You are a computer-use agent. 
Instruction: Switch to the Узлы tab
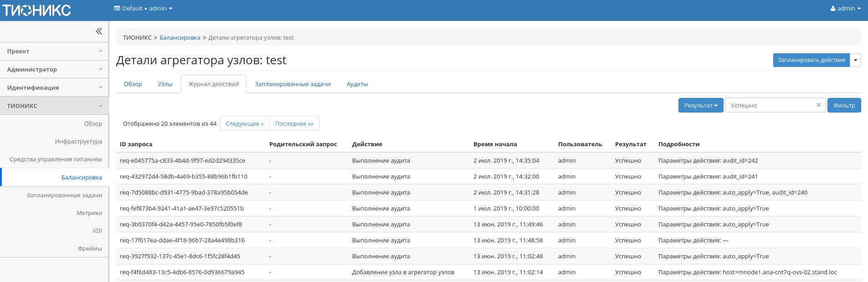click(165, 84)
